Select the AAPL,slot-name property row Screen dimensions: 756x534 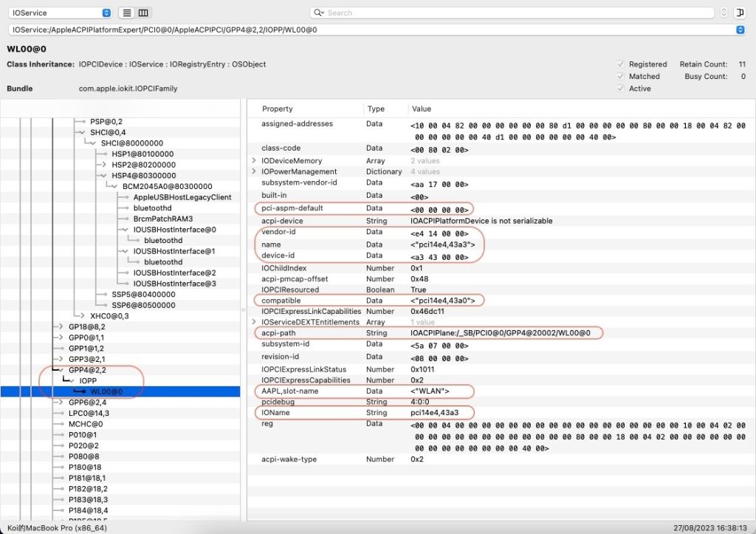[501, 391]
